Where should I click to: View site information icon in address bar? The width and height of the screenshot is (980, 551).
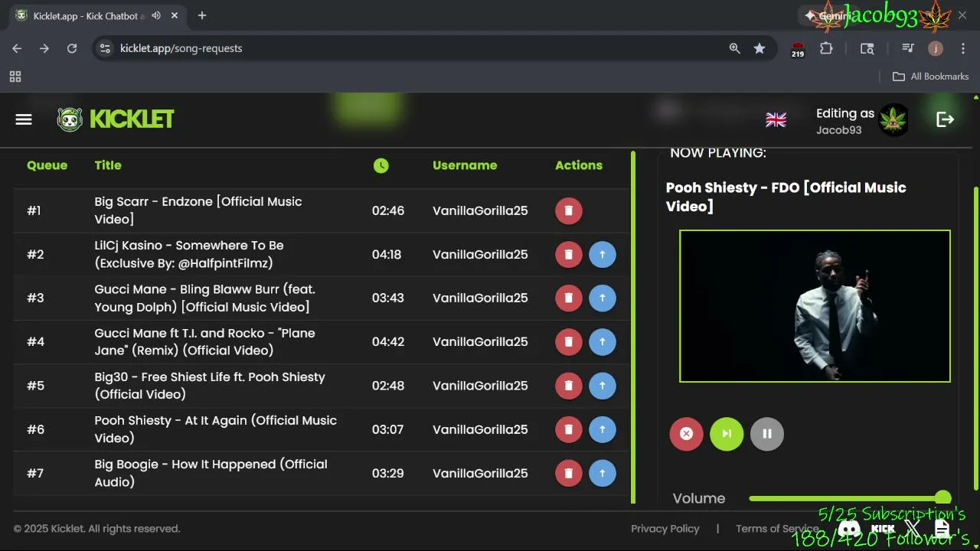point(106,48)
